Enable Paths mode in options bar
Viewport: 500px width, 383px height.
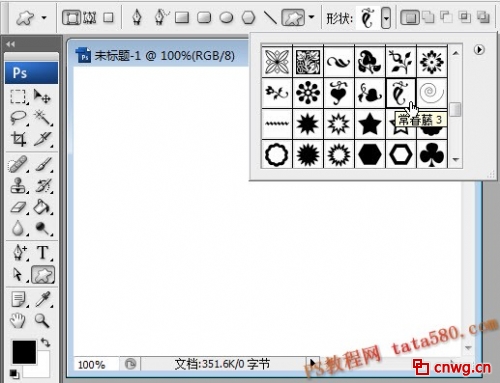point(89,17)
